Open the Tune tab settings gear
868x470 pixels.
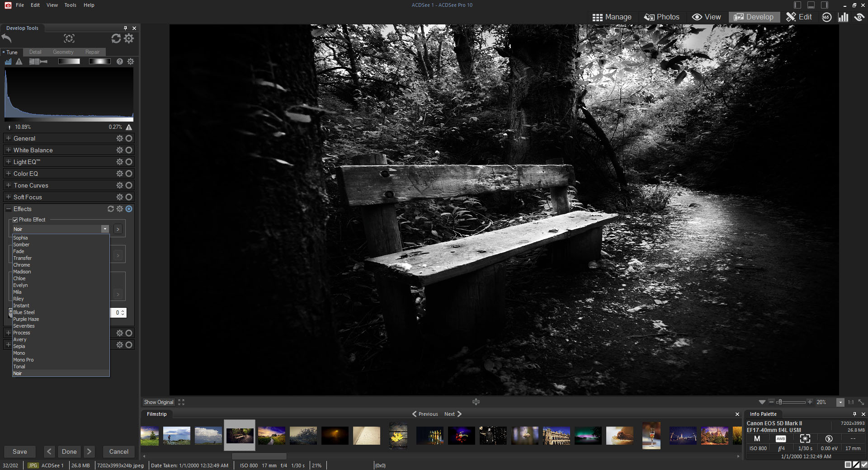tap(131, 61)
